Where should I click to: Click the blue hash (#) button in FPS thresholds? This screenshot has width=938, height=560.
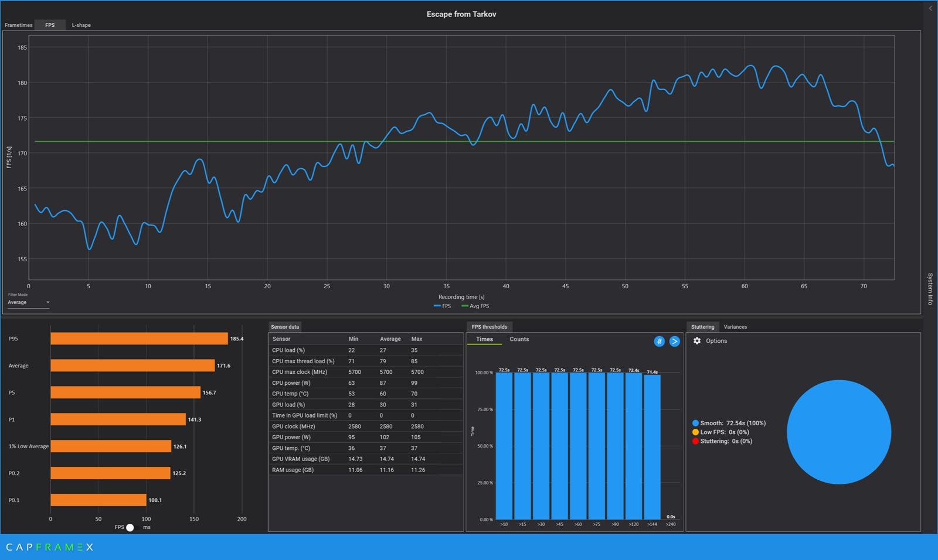tap(659, 341)
